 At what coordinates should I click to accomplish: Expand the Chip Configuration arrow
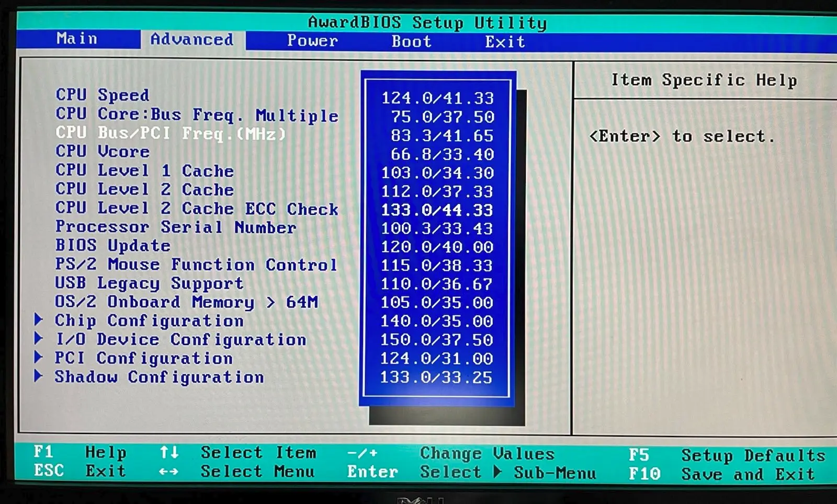pos(38,319)
